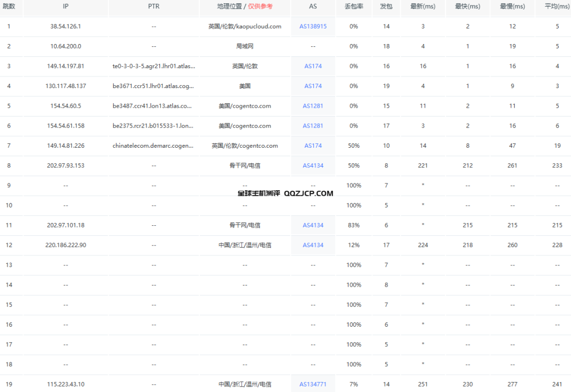Open the AS134771 link on hop 19
Viewport: 571px width, 392px height.
312,384
